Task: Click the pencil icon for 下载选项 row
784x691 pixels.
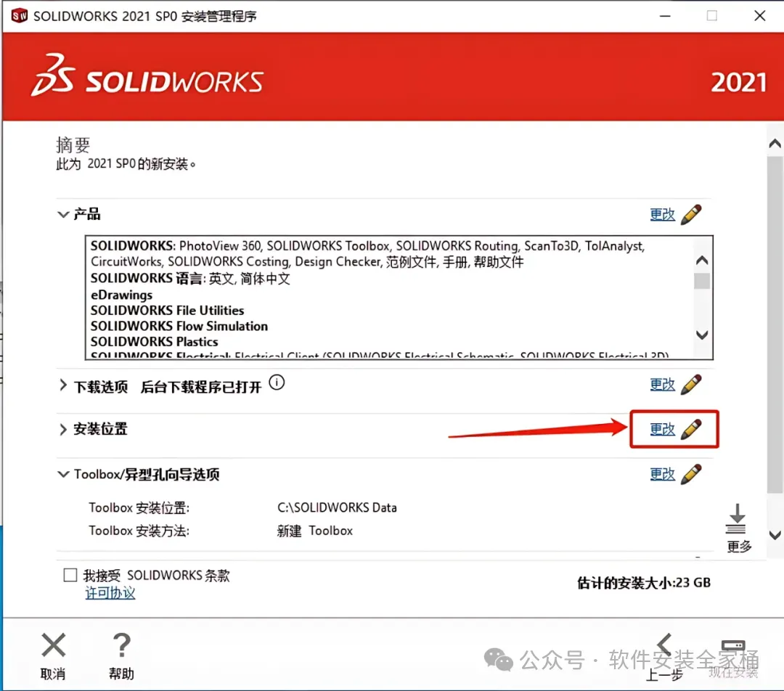Action: (691, 385)
